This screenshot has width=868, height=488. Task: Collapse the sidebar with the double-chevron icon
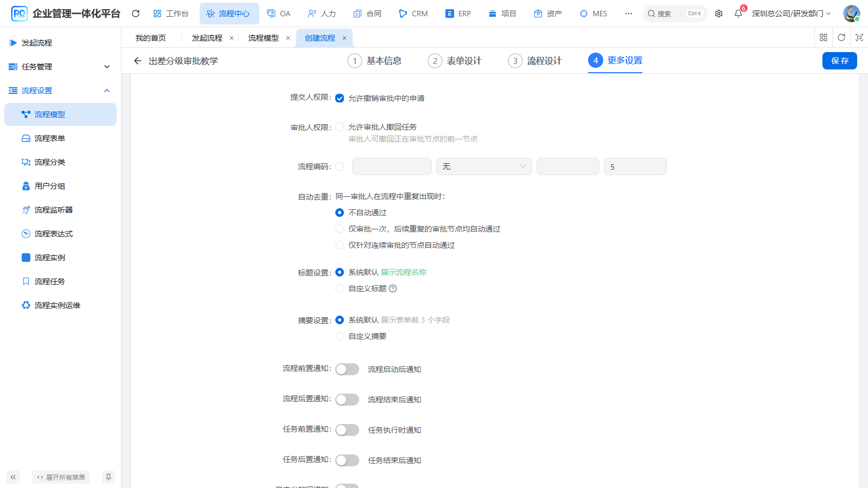pyautogui.click(x=13, y=477)
